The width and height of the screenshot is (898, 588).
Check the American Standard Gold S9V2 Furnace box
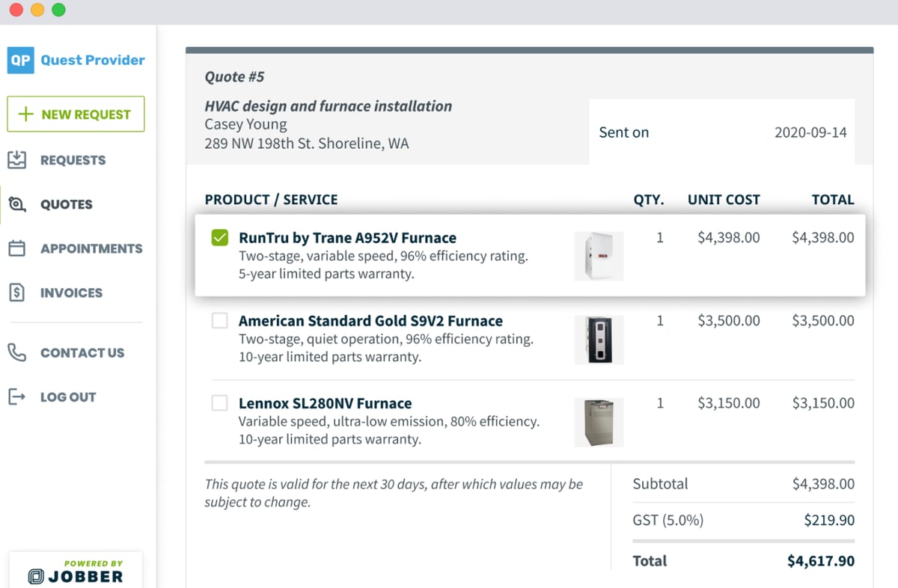(220, 321)
